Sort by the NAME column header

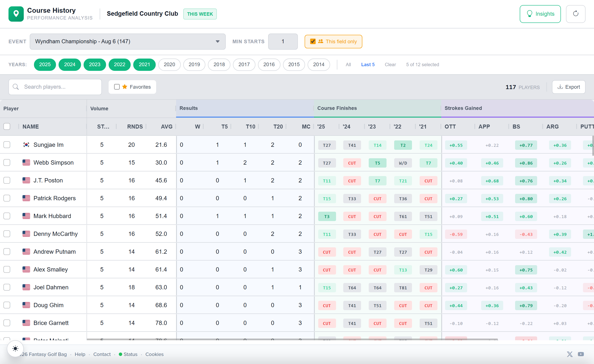tap(31, 127)
